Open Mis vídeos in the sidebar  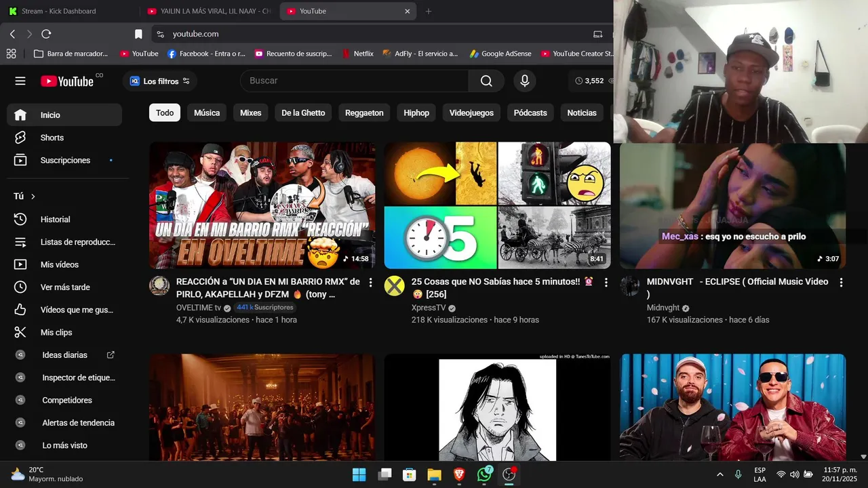64,264
